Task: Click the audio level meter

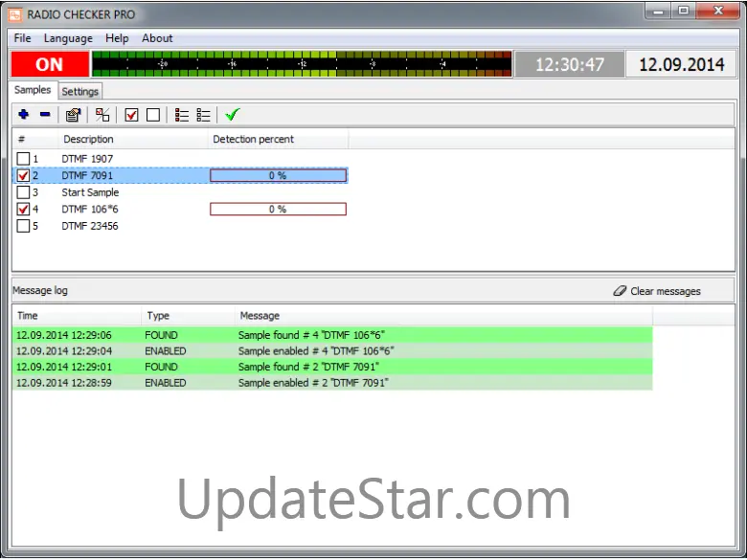Action: 302,64
